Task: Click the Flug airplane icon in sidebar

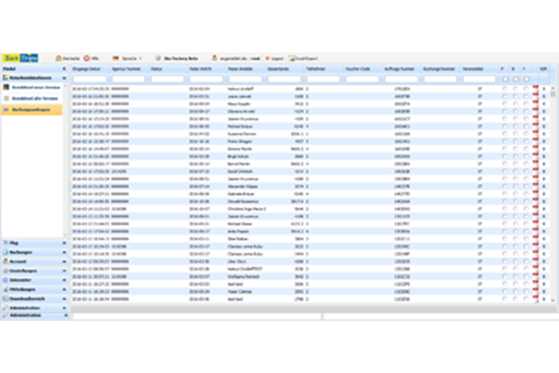Action: (x=5, y=242)
